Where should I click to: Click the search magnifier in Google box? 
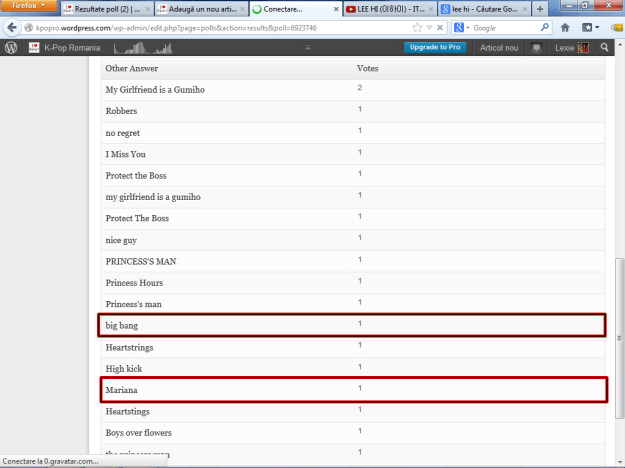pyautogui.click(x=545, y=28)
